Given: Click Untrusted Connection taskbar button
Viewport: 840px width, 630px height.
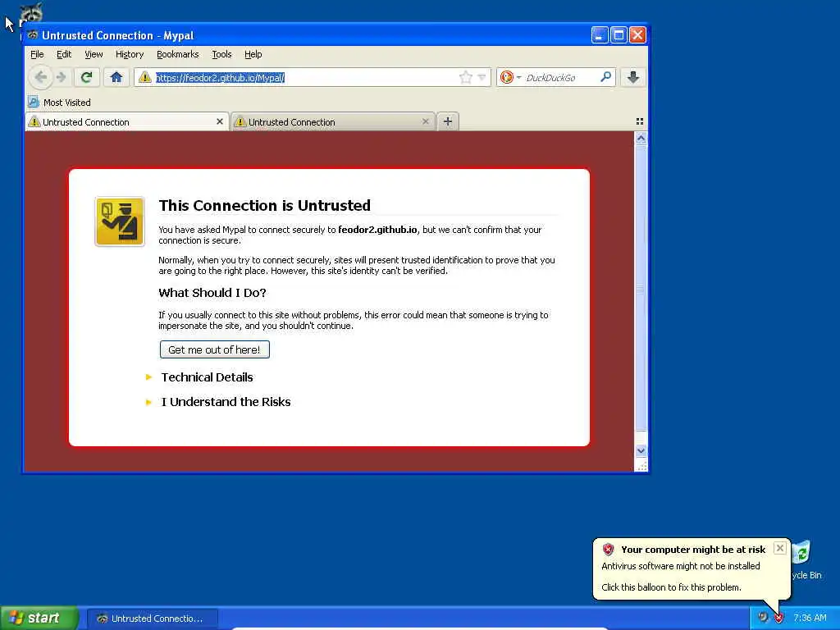Looking at the screenshot, I should coord(152,619).
